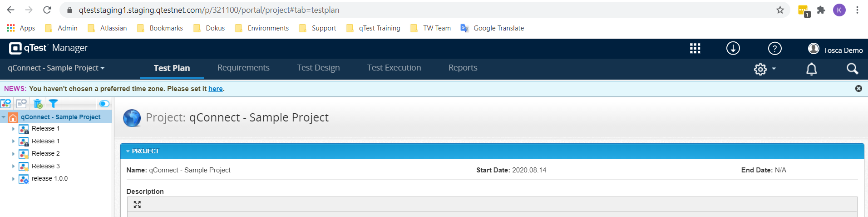Click the browser address bar URL
This screenshot has height=217, width=868.
209,10
